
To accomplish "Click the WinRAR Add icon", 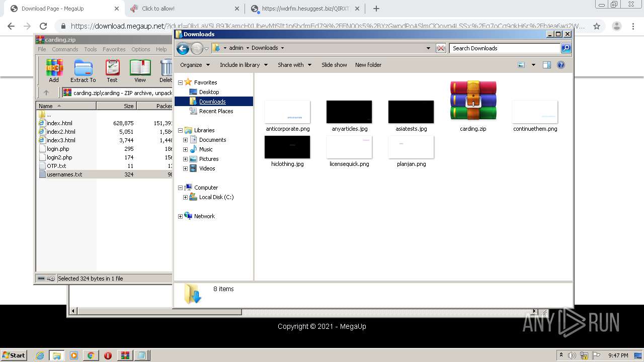I will (x=54, y=70).
